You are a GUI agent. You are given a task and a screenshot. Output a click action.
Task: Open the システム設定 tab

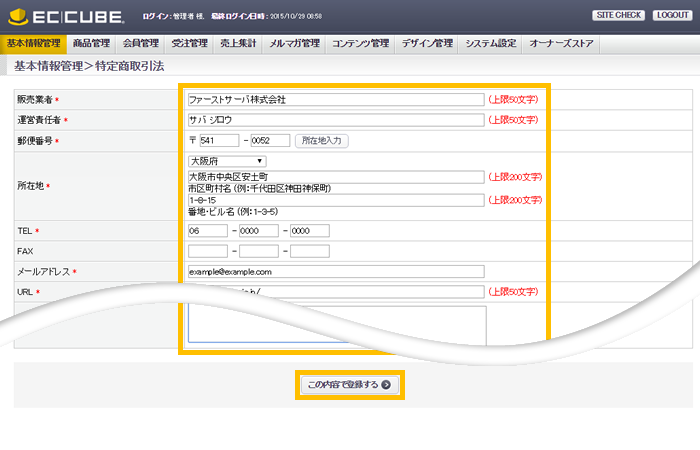point(491,44)
